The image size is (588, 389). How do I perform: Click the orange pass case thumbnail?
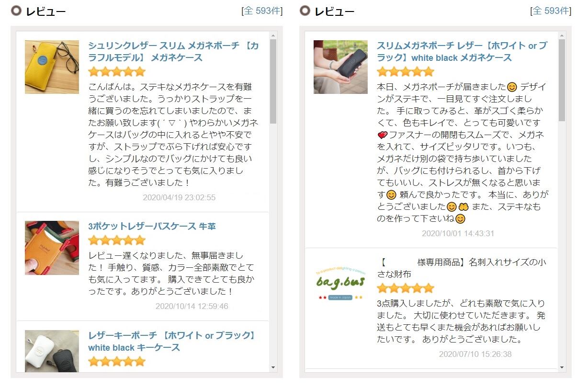point(52,248)
